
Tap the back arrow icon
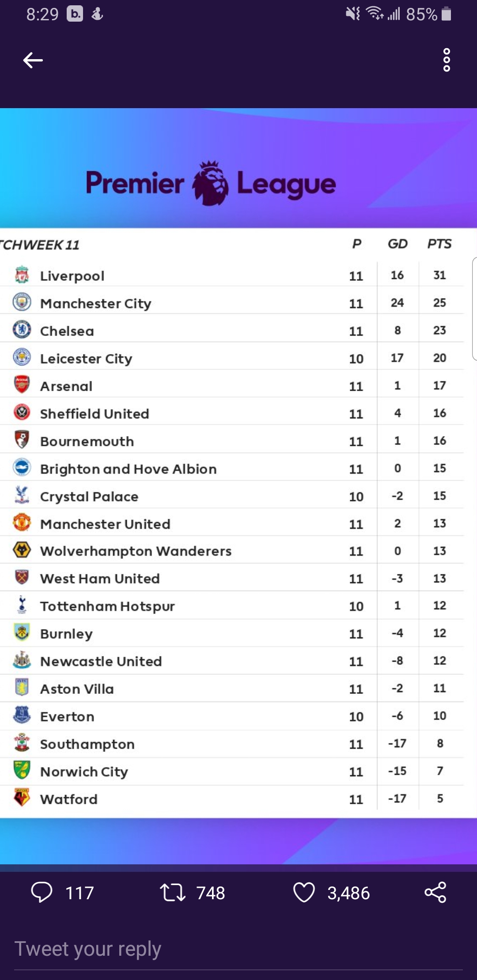tap(33, 60)
